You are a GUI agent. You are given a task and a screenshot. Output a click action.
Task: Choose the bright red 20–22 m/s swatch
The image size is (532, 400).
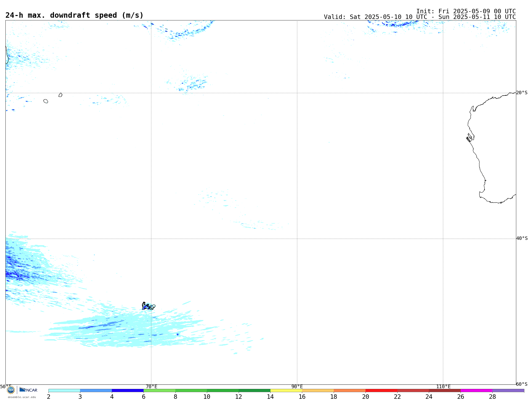(x=382, y=391)
